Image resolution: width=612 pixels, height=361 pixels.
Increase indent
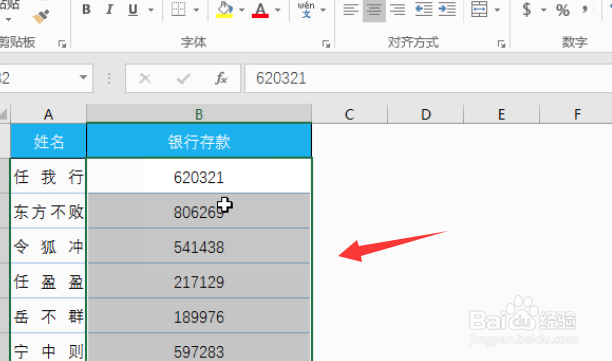tap(447, 9)
